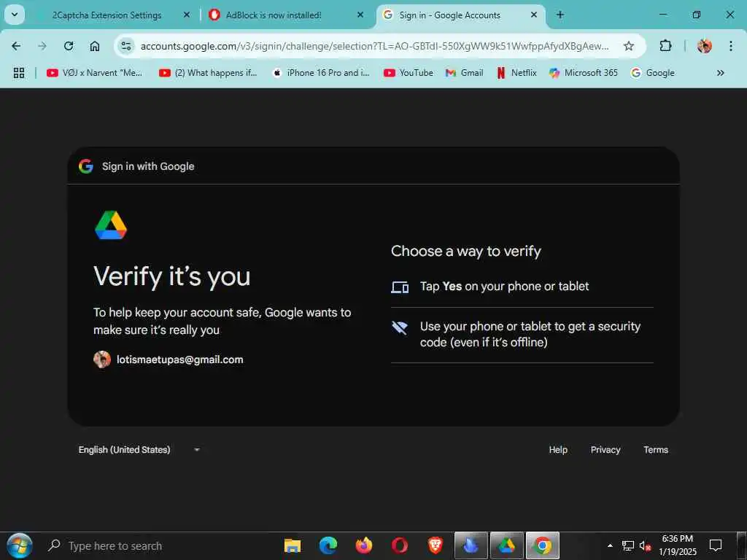Open the blue app left of Drive in taskbar
747x560 pixels.
tap(471, 545)
